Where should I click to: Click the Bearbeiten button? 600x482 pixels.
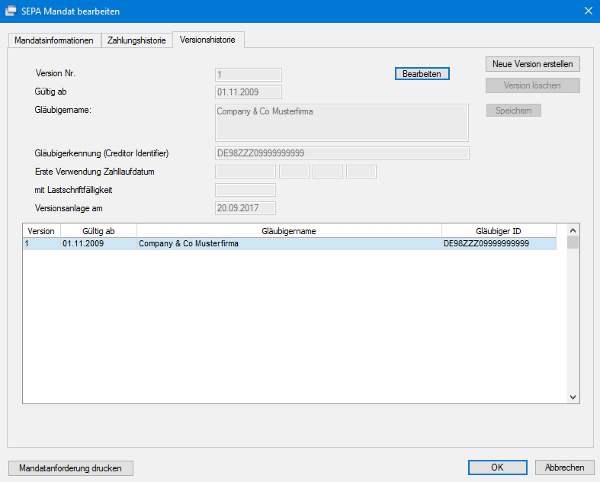422,74
